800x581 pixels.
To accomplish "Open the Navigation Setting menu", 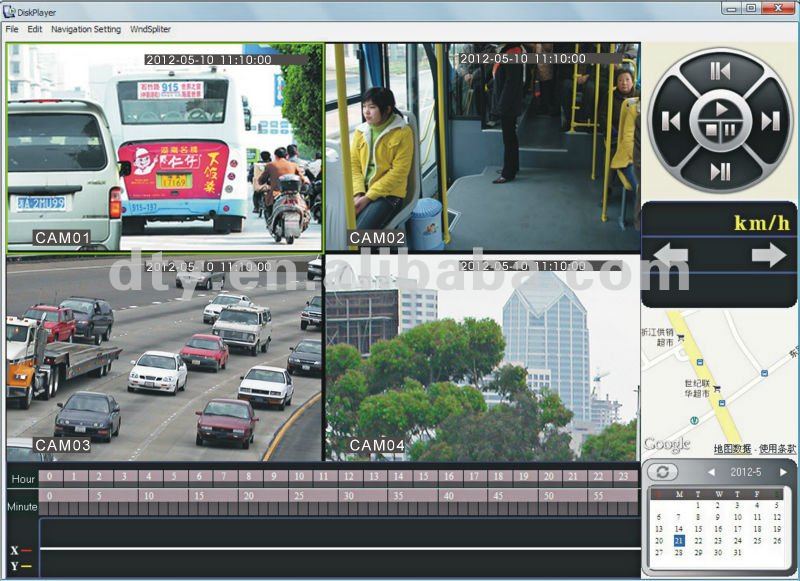I will pyautogui.click(x=86, y=29).
